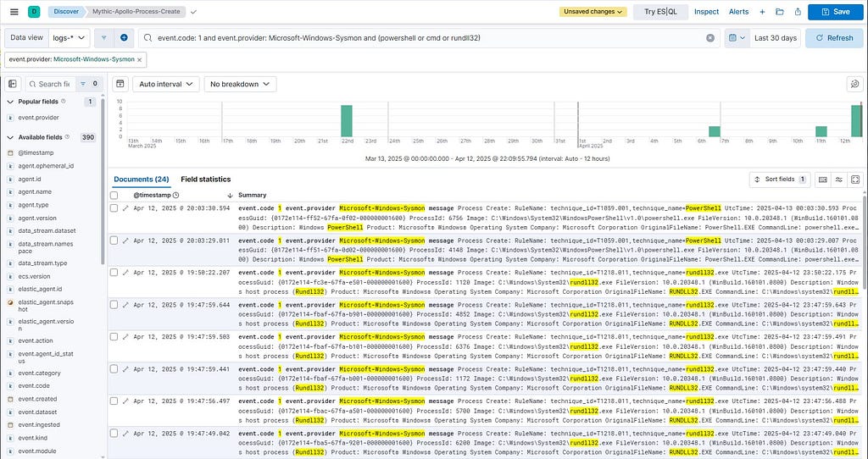Clear the query with the X icon
Image resolution: width=868 pixels, height=459 pixels.
tap(710, 38)
